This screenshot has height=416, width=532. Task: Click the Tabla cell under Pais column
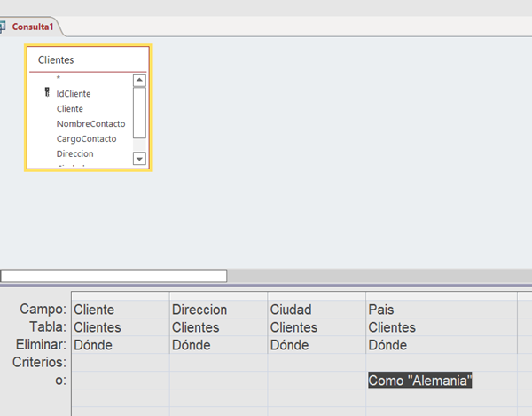[x=442, y=327]
